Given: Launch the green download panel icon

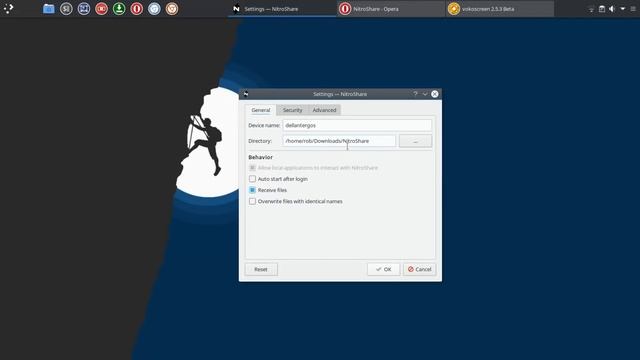Looking at the screenshot, I should tap(119, 9).
